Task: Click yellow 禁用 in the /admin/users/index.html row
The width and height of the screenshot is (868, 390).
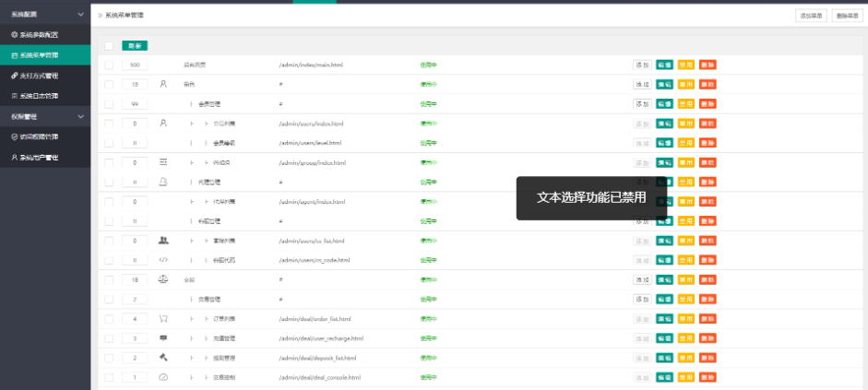Action: pos(686,124)
